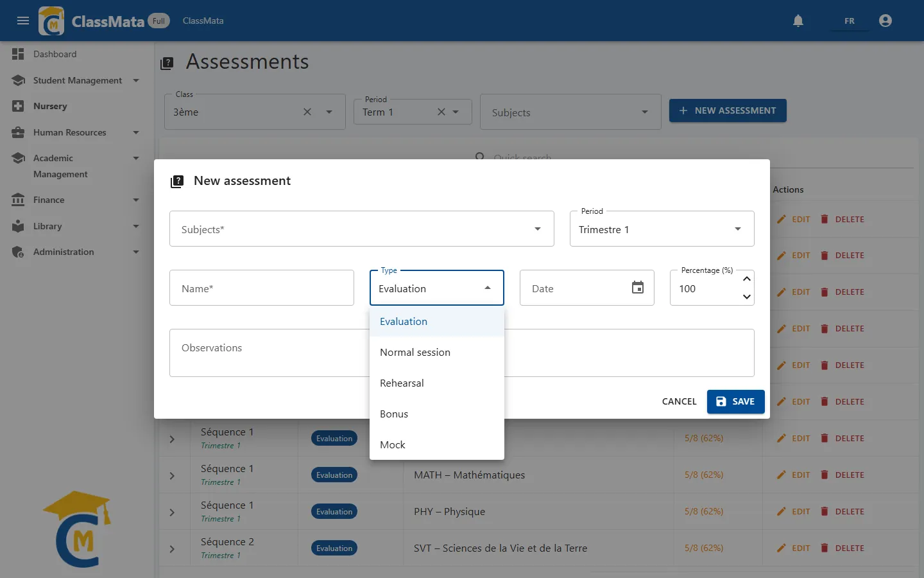Select Evaluation from the Type list
This screenshot has height=578, width=924.
tap(437, 321)
